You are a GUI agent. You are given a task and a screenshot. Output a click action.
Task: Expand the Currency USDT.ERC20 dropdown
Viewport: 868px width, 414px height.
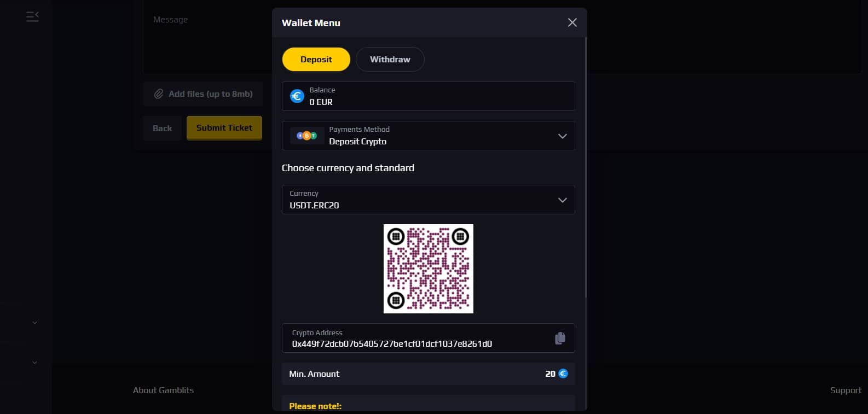click(562, 200)
